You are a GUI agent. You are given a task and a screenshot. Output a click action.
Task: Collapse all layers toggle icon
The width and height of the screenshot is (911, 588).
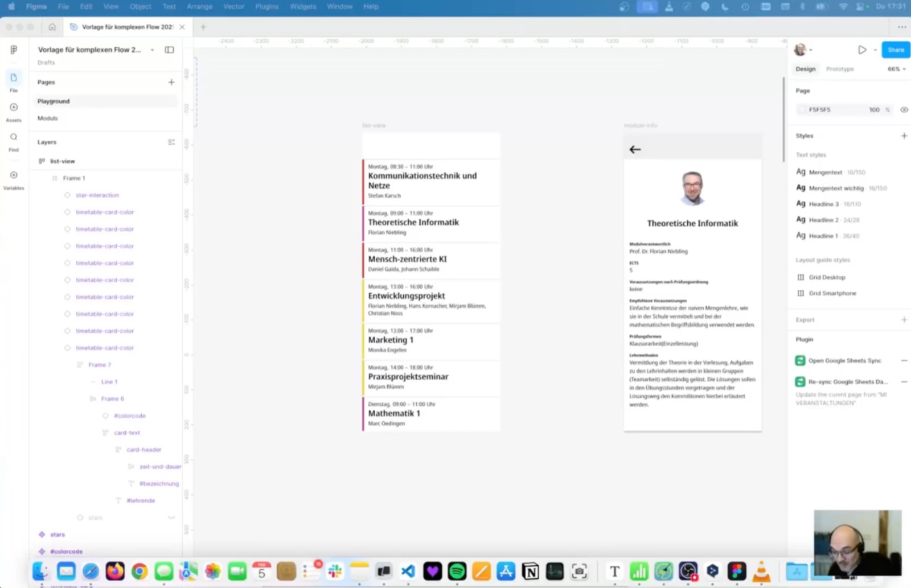(x=171, y=142)
